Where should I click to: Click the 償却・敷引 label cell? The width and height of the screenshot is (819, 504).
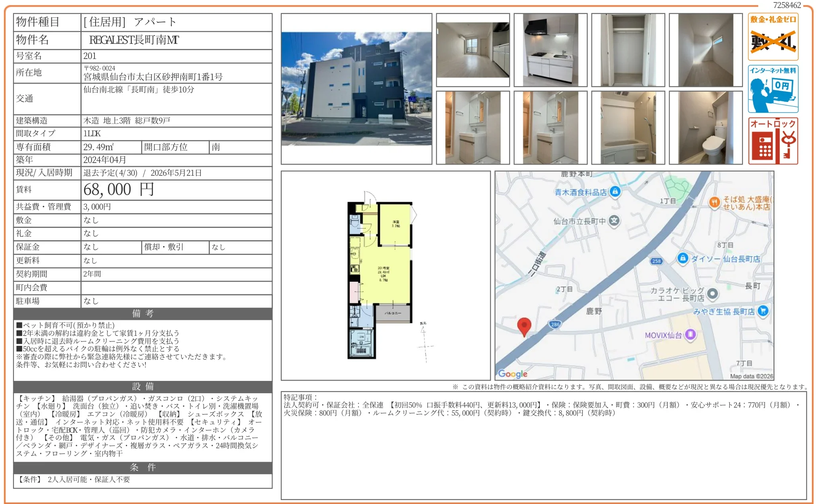click(x=175, y=247)
